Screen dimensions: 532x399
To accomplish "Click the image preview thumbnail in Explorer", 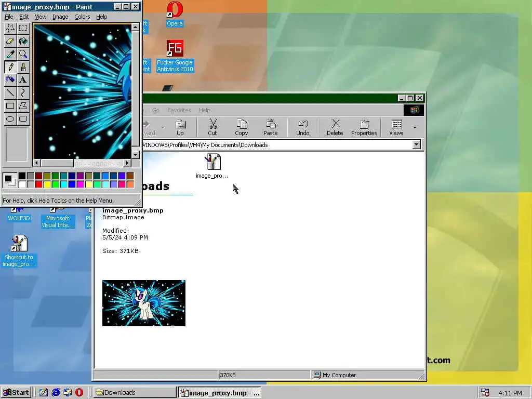I will tap(144, 303).
